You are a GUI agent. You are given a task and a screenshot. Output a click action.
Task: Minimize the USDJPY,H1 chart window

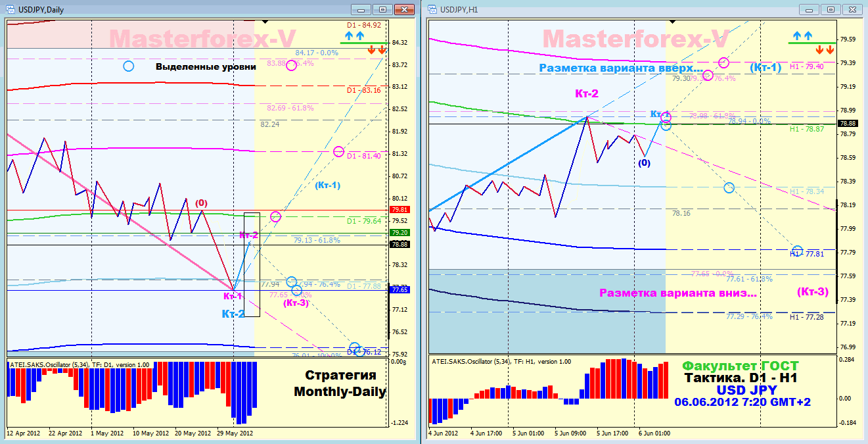[x=810, y=9]
